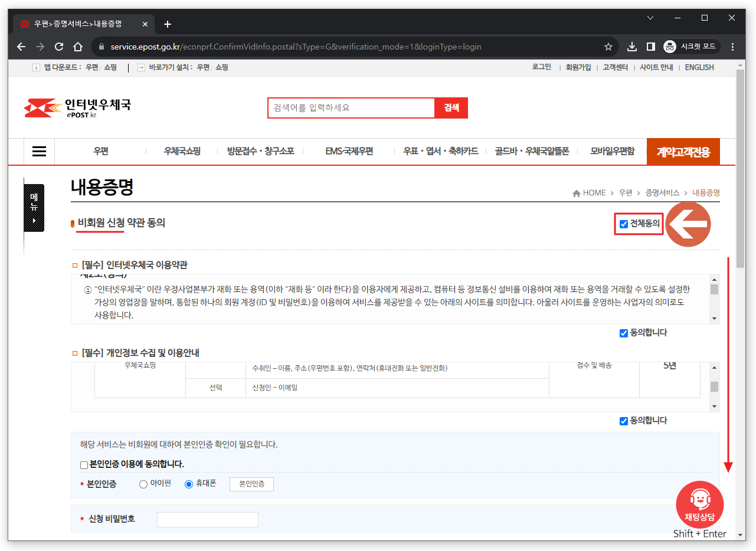
Task: Open browser home page icon
Action: click(78, 47)
